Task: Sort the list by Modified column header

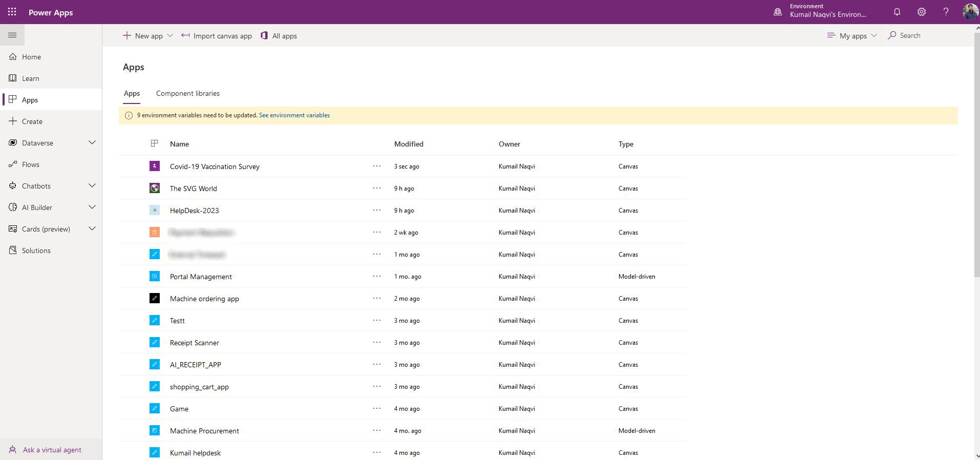Action: coord(409,144)
